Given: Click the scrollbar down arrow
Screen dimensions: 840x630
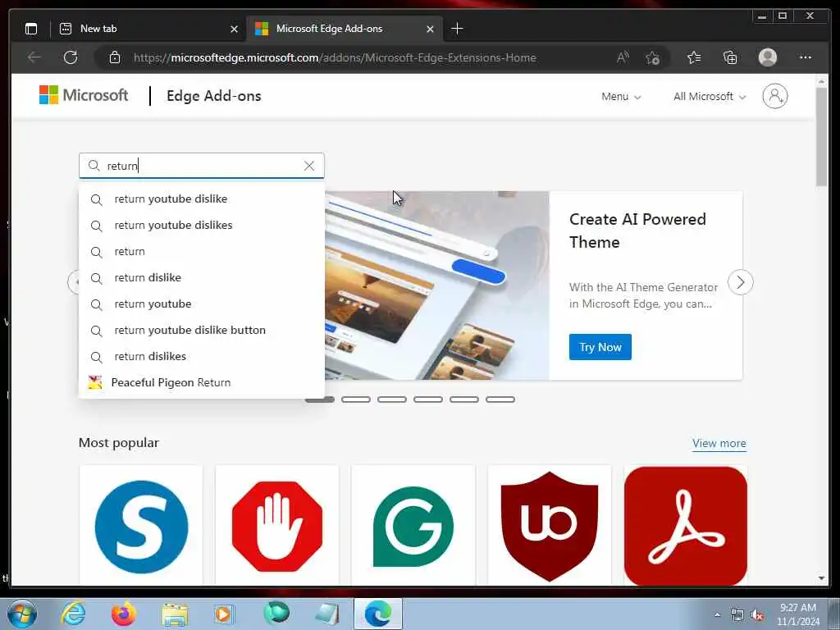Looking at the screenshot, I should point(821,578).
